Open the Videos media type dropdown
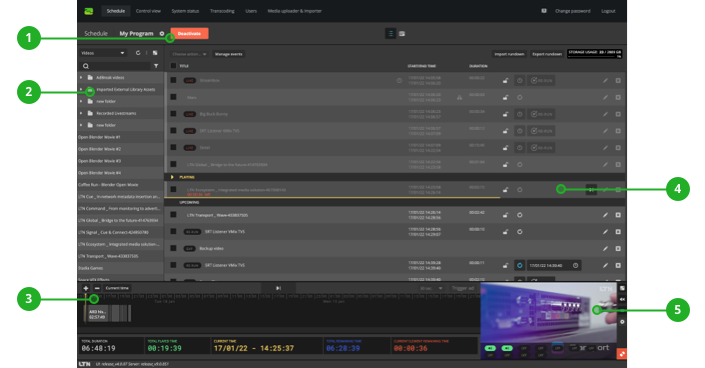Screen dimensions: 705x368 (103, 53)
